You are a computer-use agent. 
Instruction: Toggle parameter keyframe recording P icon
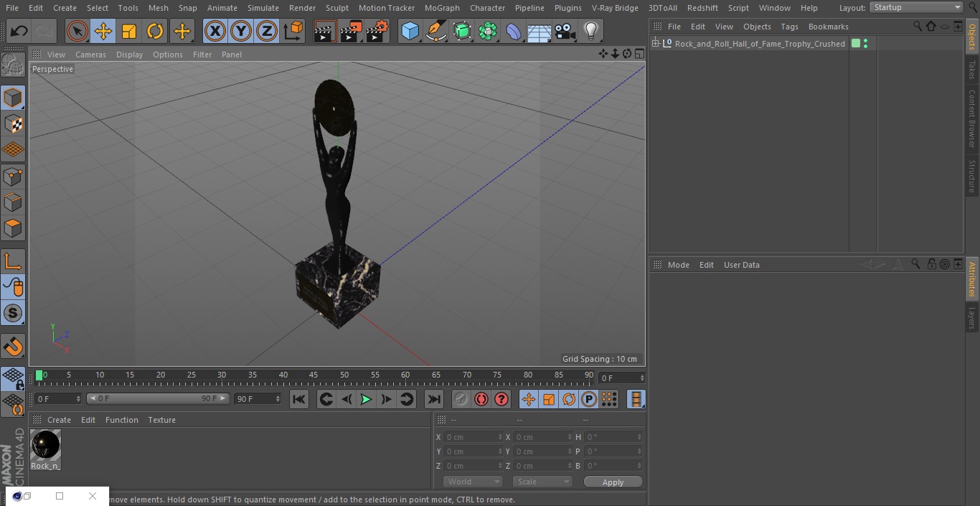click(x=589, y=399)
